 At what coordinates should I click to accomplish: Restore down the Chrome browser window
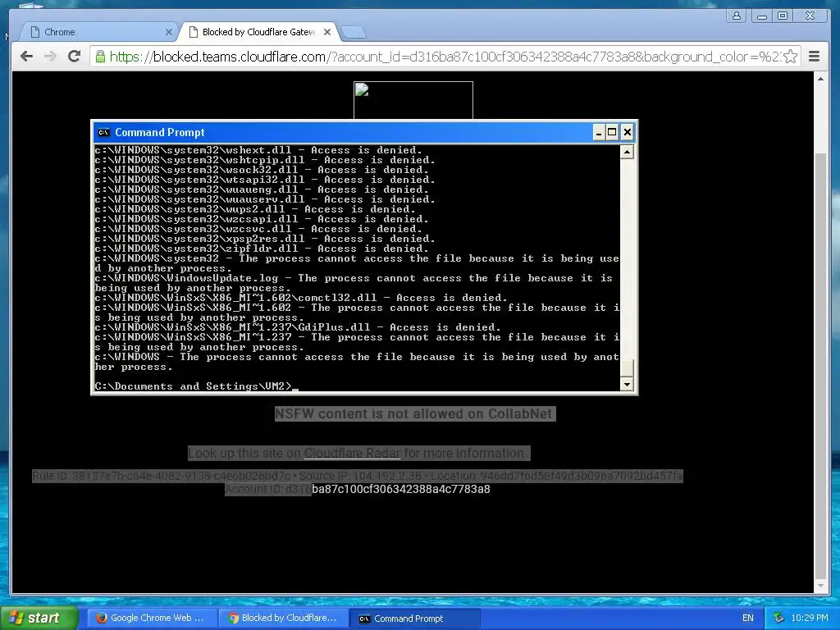point(783,16)
